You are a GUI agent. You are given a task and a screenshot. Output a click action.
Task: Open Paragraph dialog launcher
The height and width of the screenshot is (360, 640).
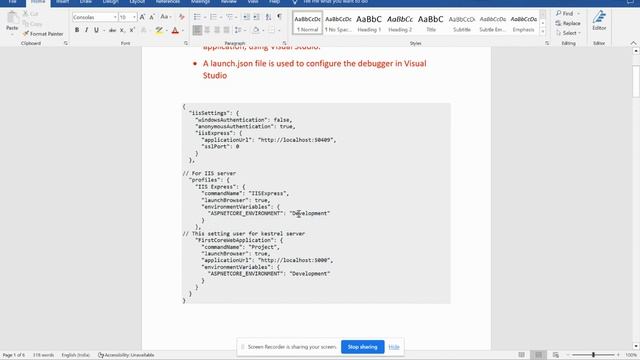(284, 43)
